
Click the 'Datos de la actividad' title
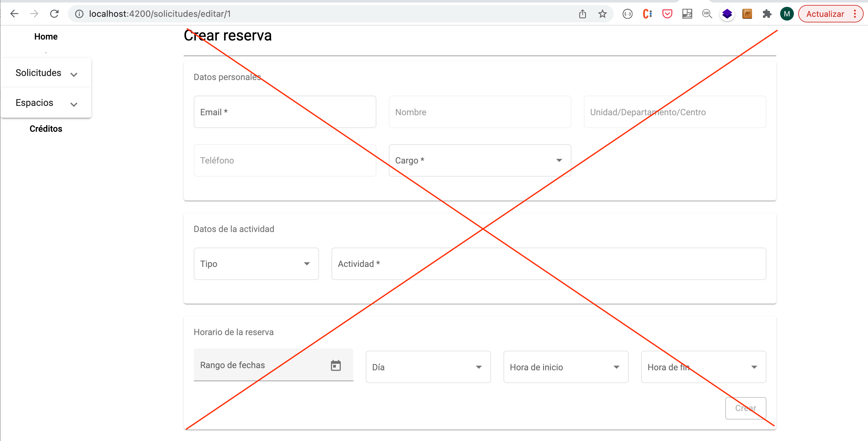point(234,229)
